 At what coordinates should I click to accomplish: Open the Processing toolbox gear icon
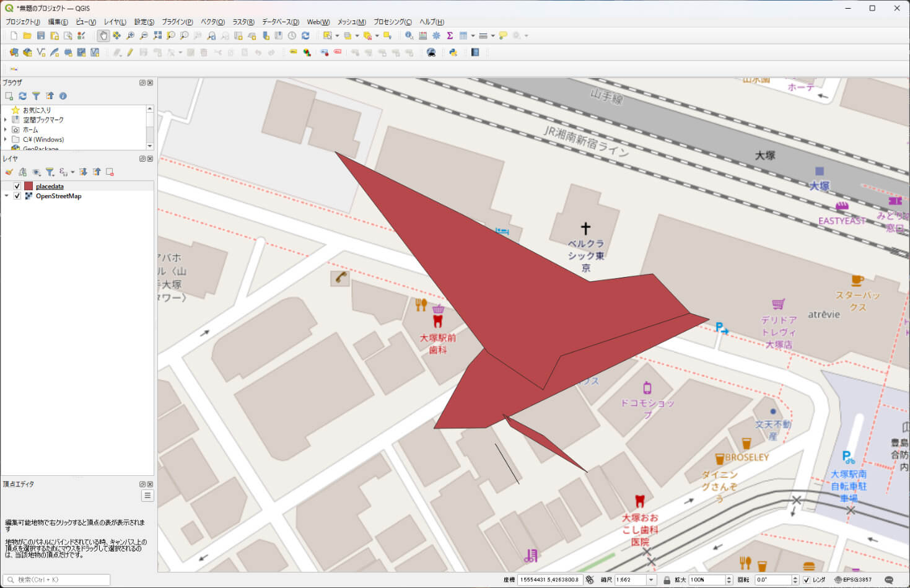click(436, 36)
